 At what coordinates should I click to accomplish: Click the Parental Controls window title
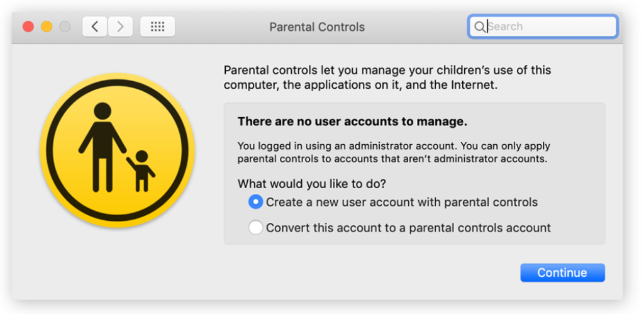coord(317,27)
